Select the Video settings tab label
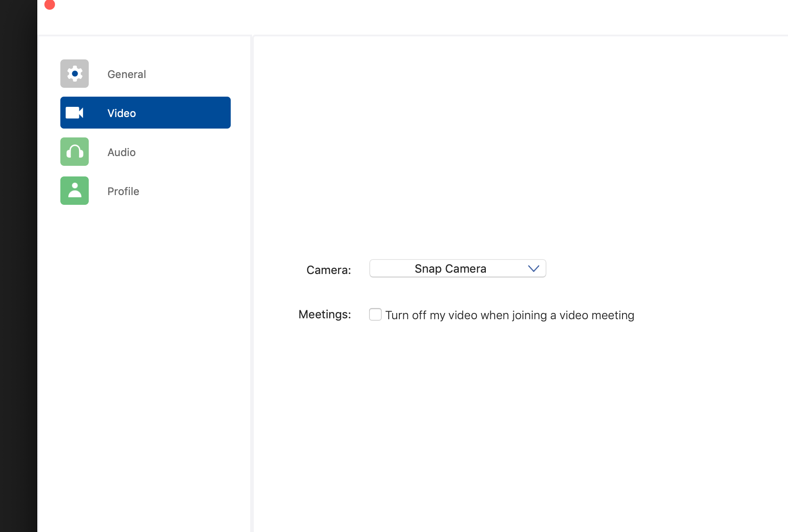Screen dimensions: 788x532 pos(122,113)
